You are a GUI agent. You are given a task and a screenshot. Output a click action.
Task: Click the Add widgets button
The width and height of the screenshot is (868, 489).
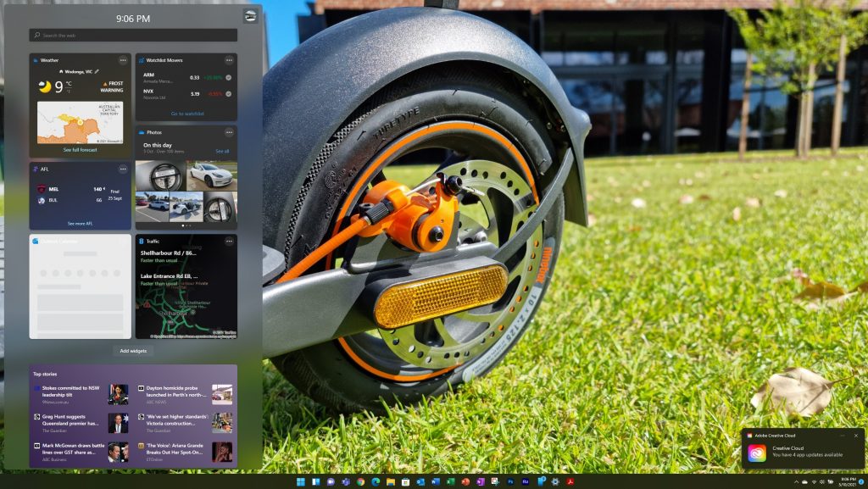point(133,351)
